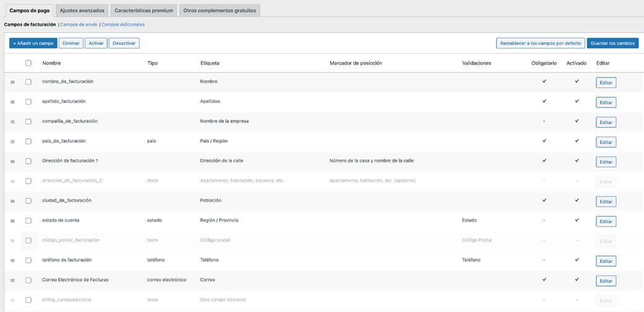Click the 'Marcador de posición' column header
This screenshot has height=312, width=644.
pyautogui.click(x=356, y=63)
